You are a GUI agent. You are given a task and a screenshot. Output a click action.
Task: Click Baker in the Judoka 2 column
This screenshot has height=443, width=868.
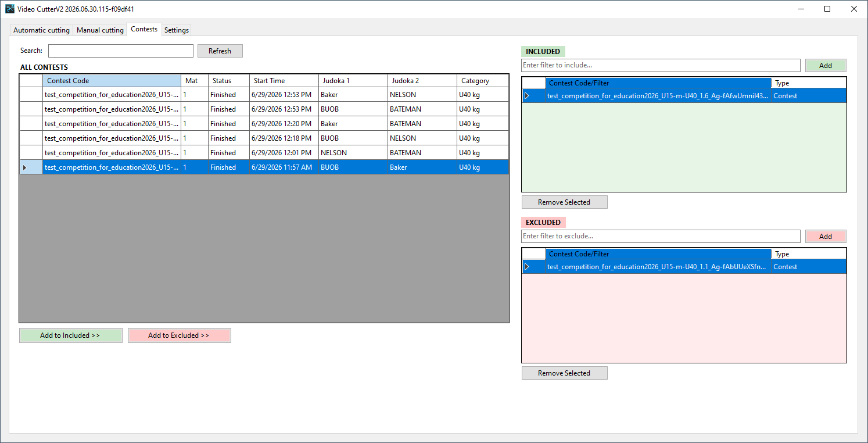(x=422, y=167)
